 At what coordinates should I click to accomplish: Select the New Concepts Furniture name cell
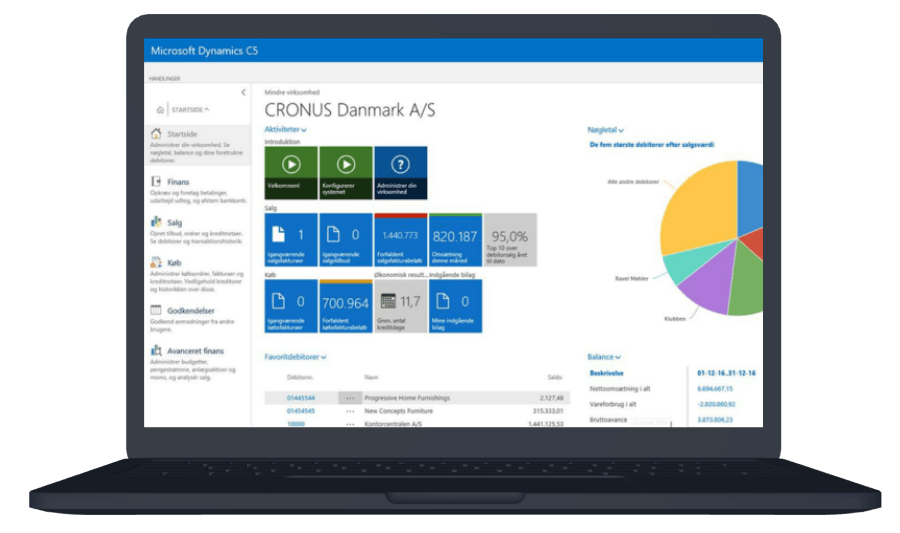point(398,411)
